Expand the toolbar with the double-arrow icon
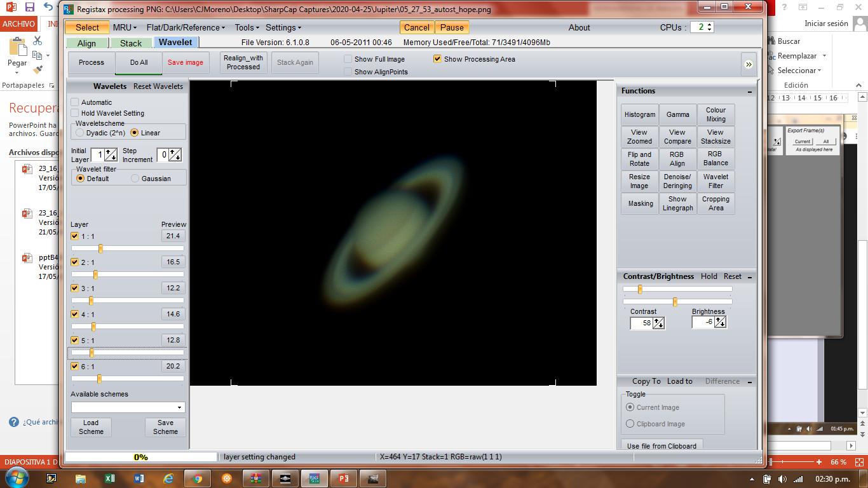Image resolution: width=868 pixels, height=488 pixels. coord(749,64)
